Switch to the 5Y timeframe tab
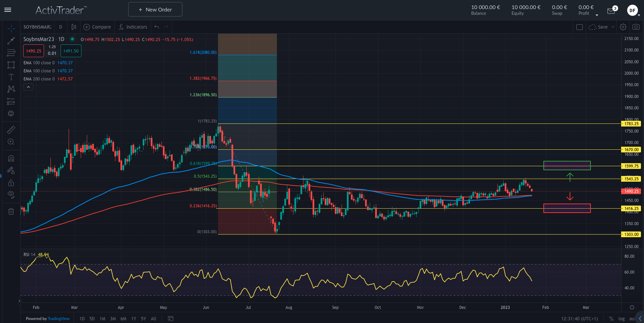644x323 pixels. pyautogui.click(x=143, y=319)
